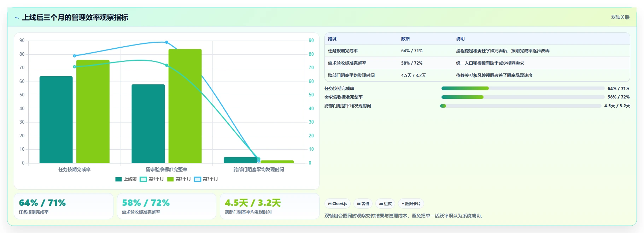The image size is (644, 233).
Task: Open the 58% / 72% stat card
Action: 166,206
